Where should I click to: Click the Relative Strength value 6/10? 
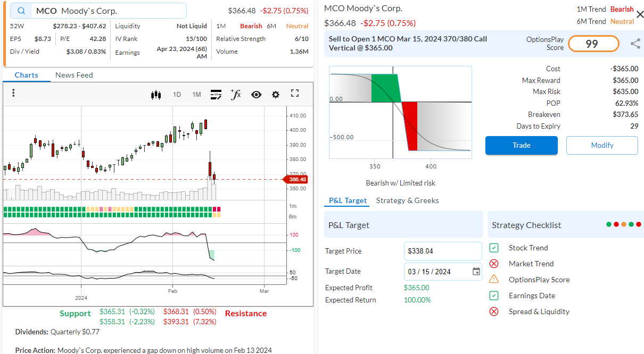pyautogui.click(x=301, y=39)
